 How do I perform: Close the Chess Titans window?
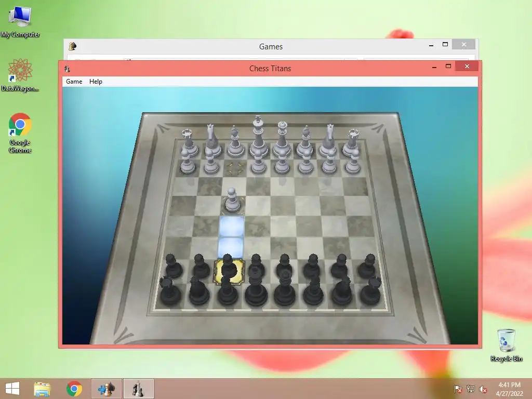(x=467, y=66)
